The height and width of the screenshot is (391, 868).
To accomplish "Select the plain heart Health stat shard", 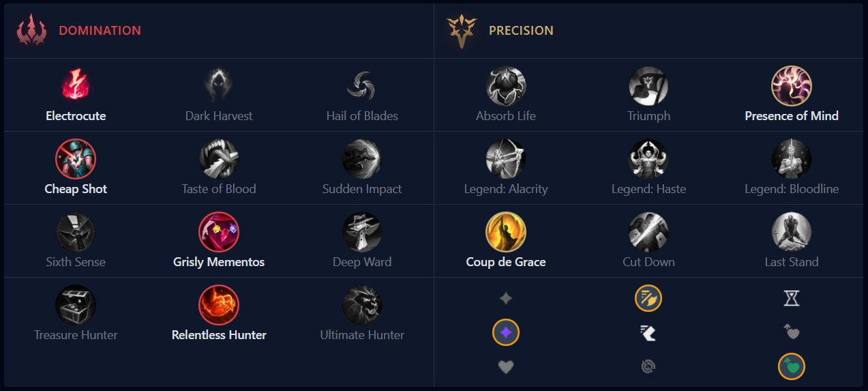I will [x=506, y=368].
